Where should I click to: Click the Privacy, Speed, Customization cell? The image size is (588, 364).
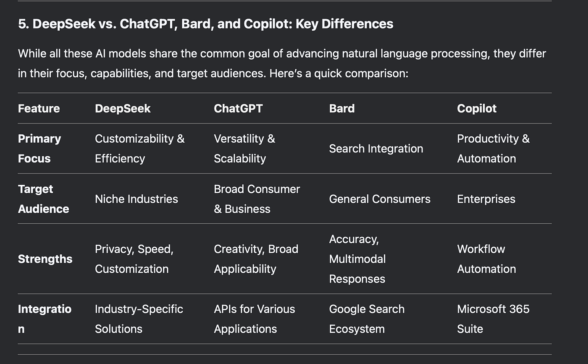pyautogui.click(x=134, y=259)
